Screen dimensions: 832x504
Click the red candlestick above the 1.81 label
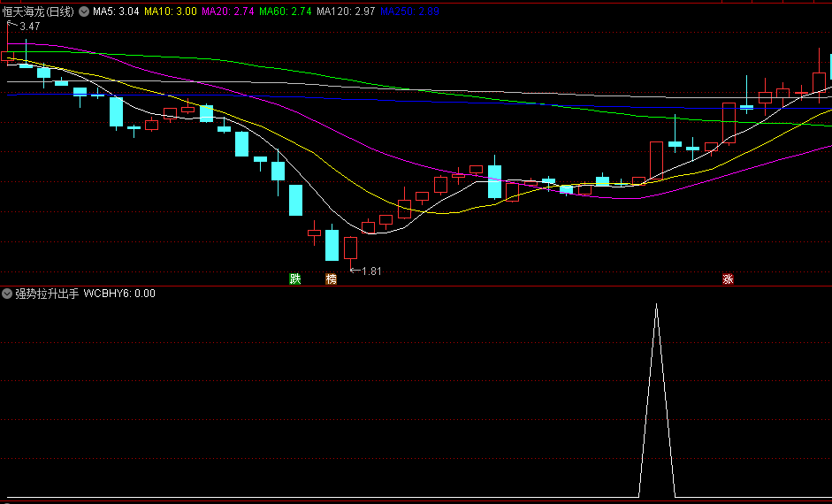(x=350, y=248)
